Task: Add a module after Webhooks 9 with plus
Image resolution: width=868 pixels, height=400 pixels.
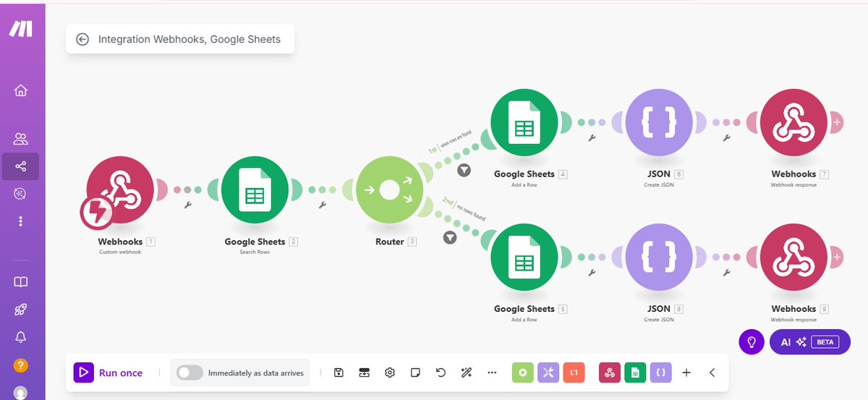Action: click(x=837, y=258)
